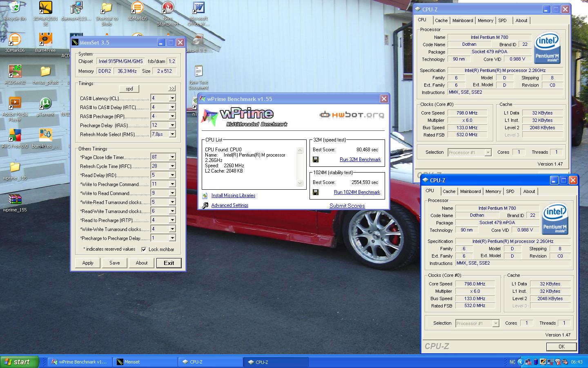Click OK button in bottom CPU-Z
588x368 pixels.
561,346
